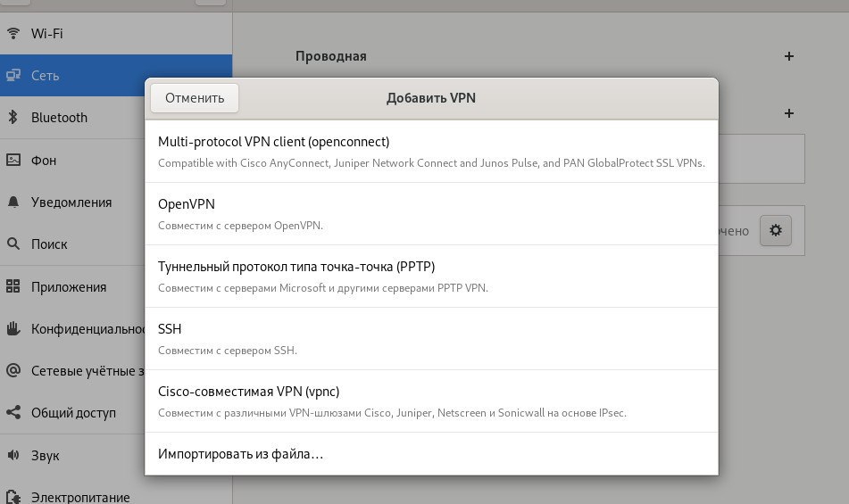The width and height of the screenshot is (849, 504).
Task: Click Отменить to cancel the dialog
Action: pyautogui.click(x=195, y=98)
